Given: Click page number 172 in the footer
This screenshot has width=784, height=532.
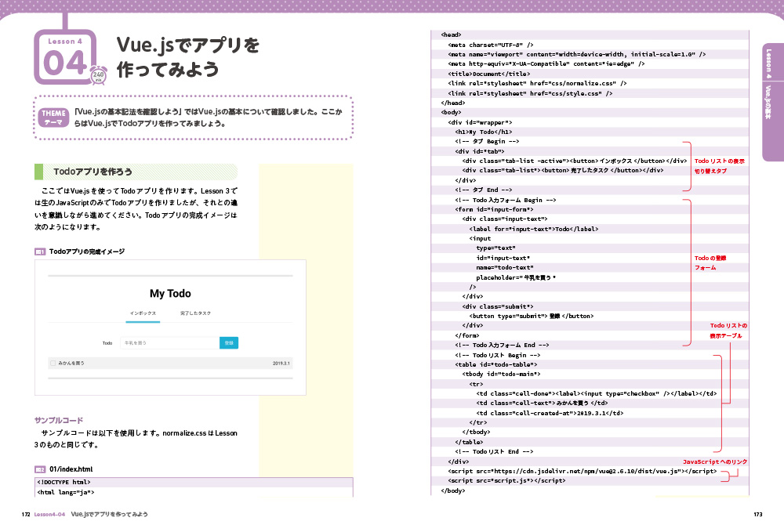Looking at the screenshot, I should pos(26,515).
